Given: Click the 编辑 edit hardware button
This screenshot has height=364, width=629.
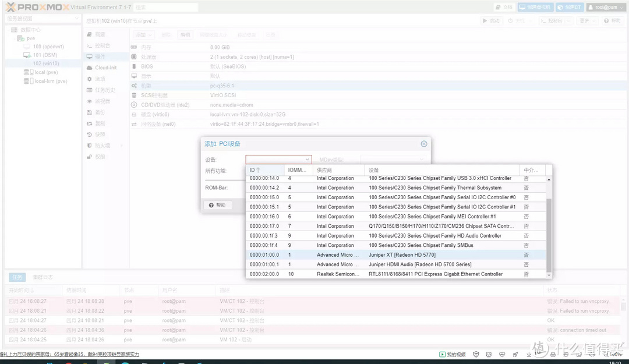Looking at the screenshot, I should (x=185, y=35).
